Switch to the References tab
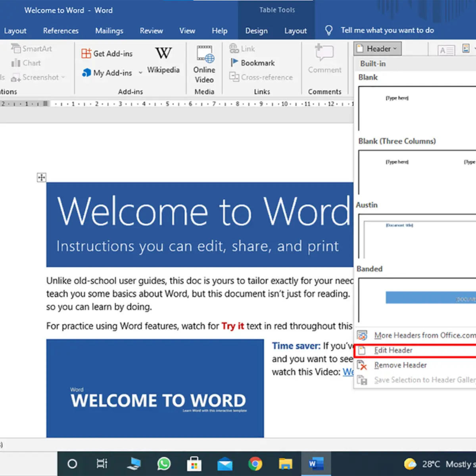476x476 pixels. pos(61,31)
